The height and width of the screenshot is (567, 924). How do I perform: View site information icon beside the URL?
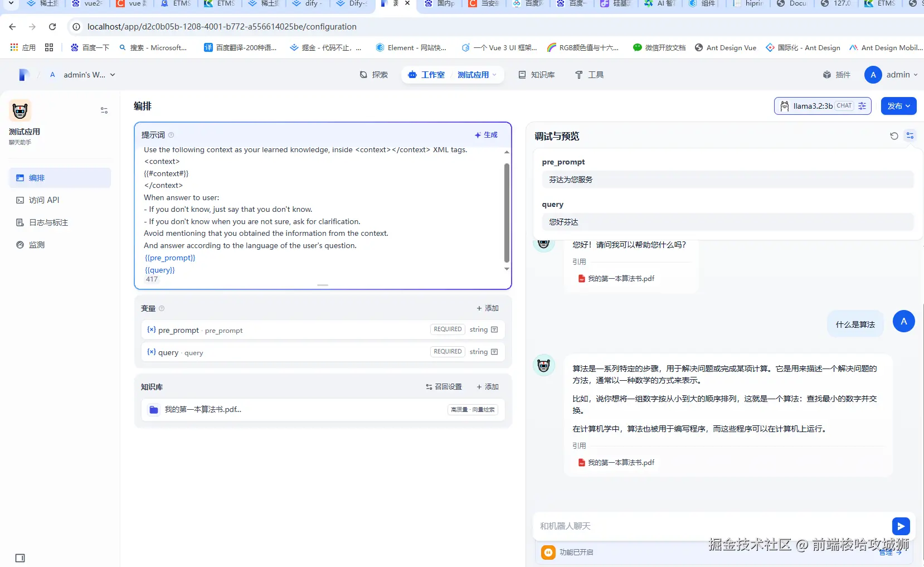coord(76,27)
